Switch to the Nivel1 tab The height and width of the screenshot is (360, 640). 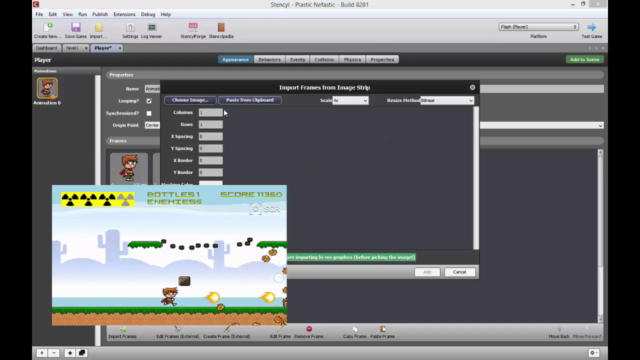72,48
